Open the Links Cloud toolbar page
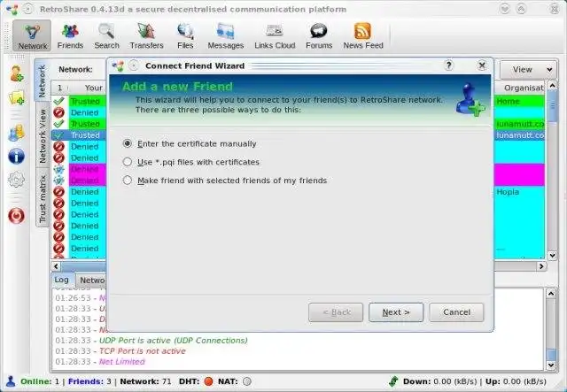This screenshot has width=567, height=392. 275,35
